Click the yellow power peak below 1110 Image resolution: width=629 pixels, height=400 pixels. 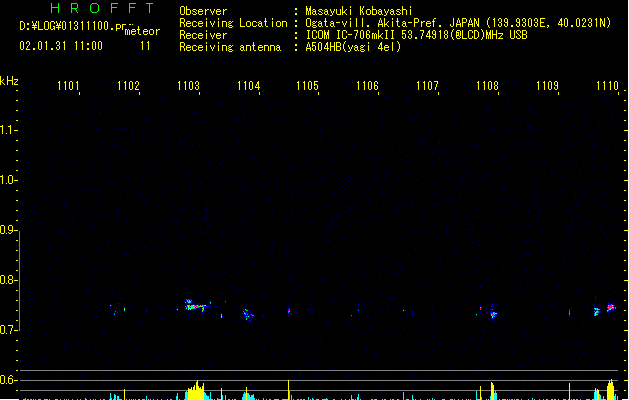pos(611,389)
